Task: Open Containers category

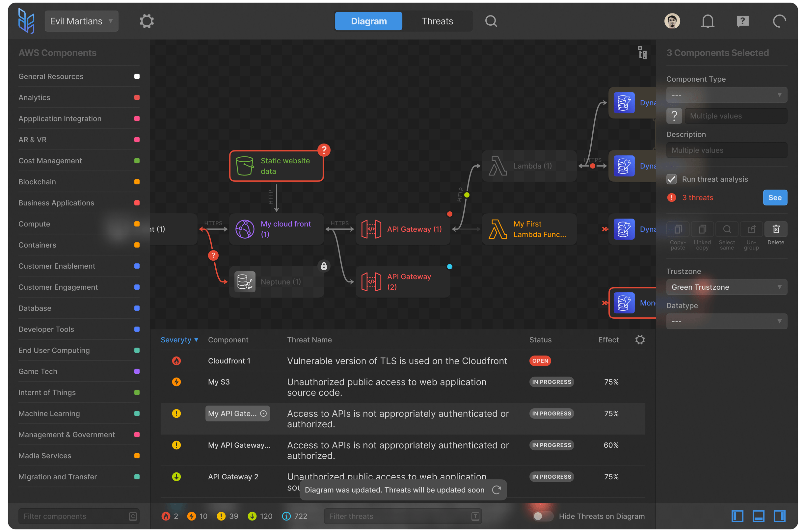Action: (79, 245)
